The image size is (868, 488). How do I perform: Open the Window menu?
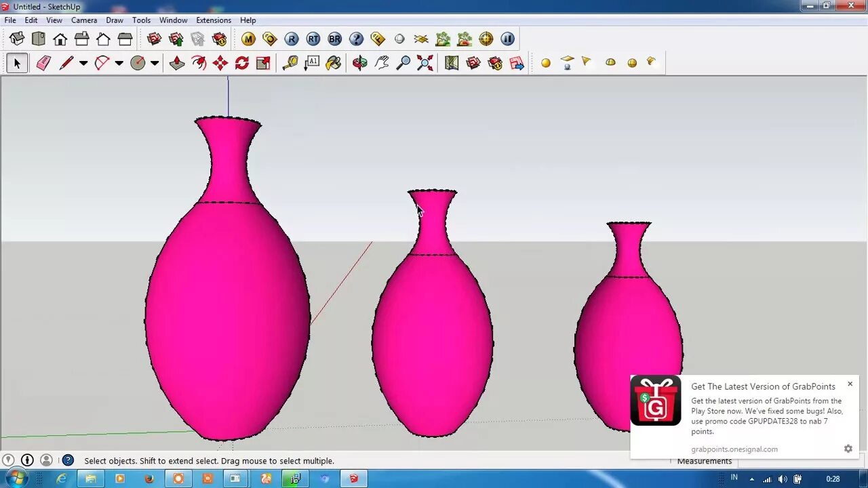(x=173, y=20)
